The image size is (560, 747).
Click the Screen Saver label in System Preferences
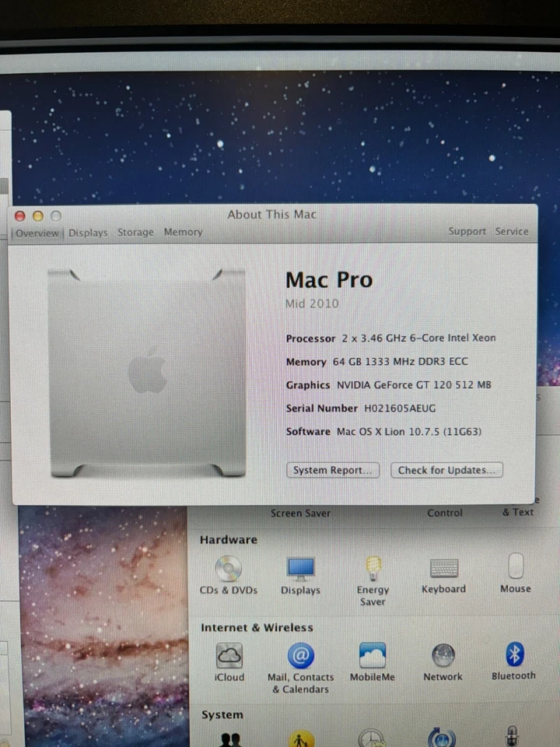pos(300,513)
